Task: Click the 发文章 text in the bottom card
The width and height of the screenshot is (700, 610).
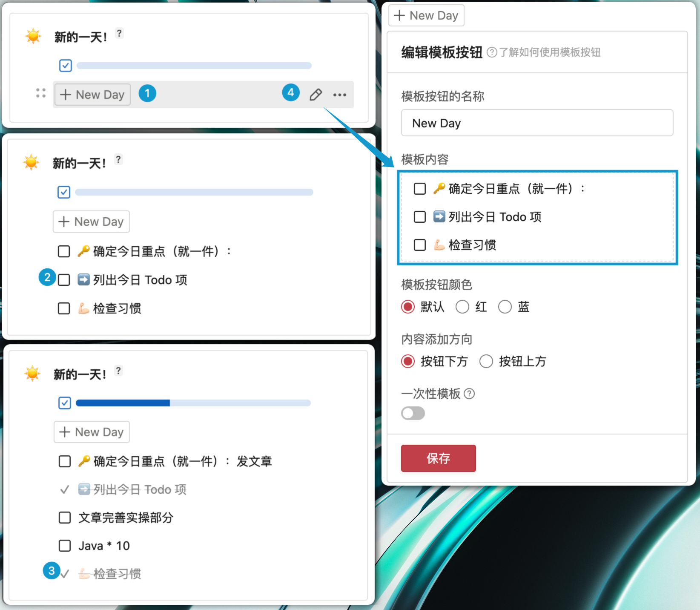Action: [254, 461]
